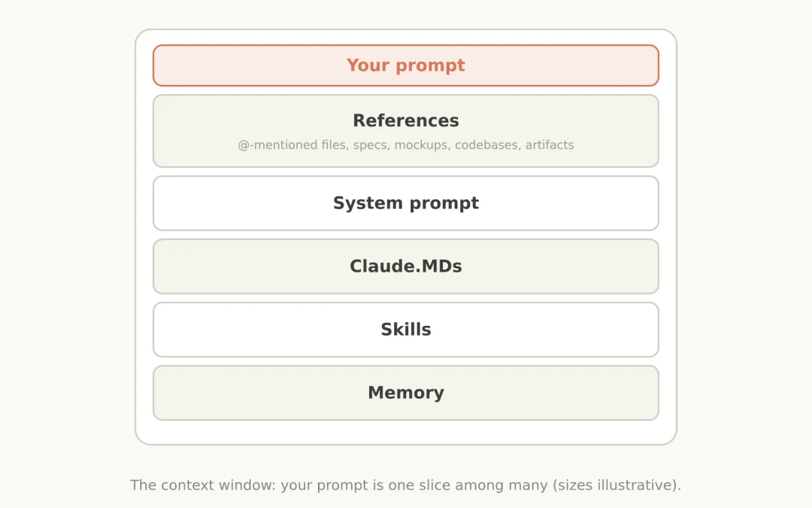
Task: Select the References heading
Action: 406,120
